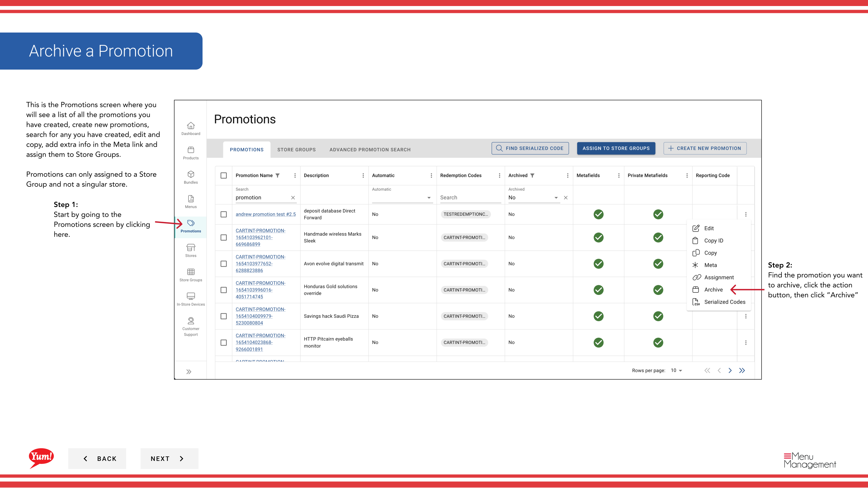Image resolution: width=868 pixels, height=488 pixels.
Task: Check the Avon evolve digital transmit row
Action: [223, 264]
